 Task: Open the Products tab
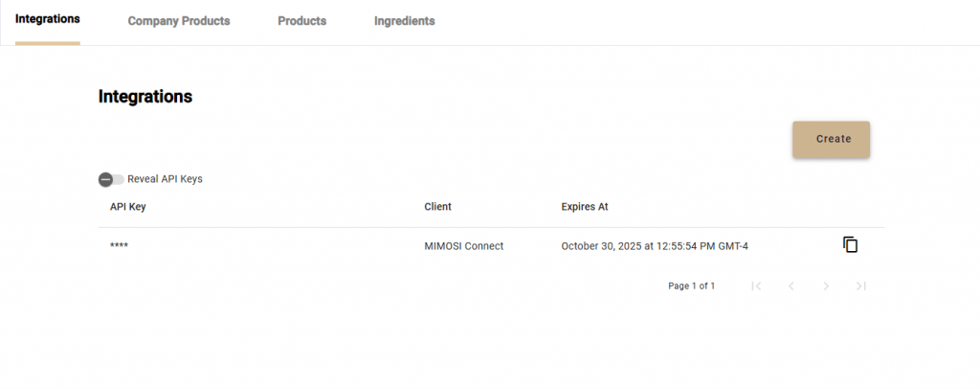[x=301, y=21]
